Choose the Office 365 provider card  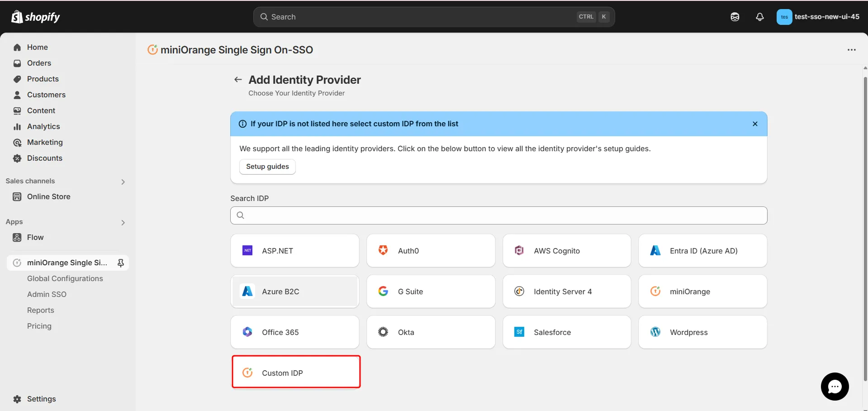click(x=295, y=332)
